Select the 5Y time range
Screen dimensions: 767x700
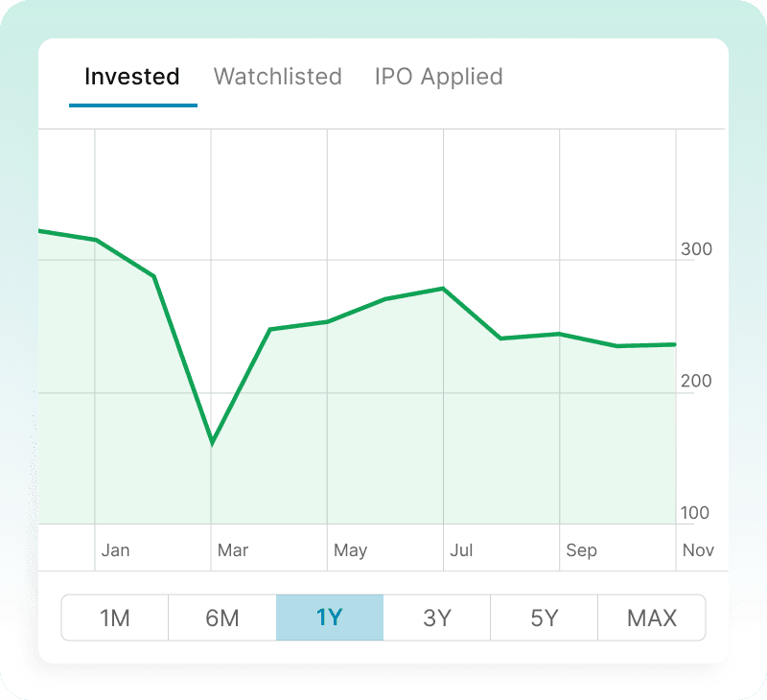point(544,618)
